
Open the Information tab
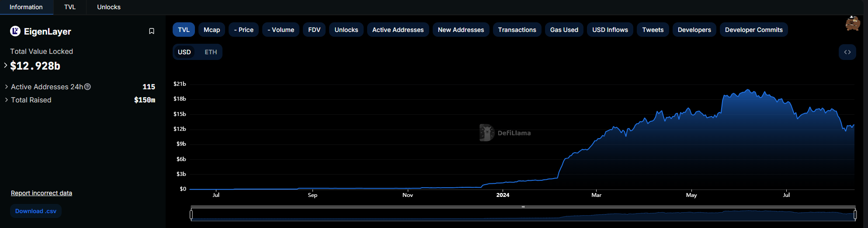(26, 7)
